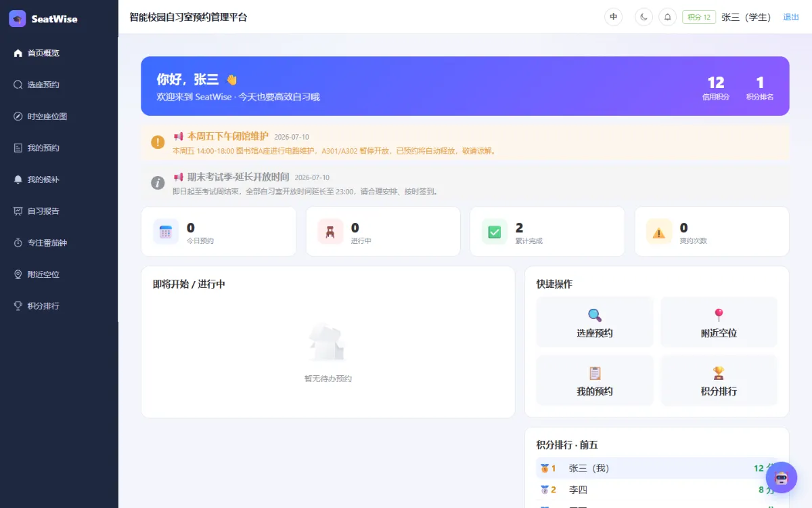The height and width of the screenshot is (508, 812).
Task: Click the 我的预约 quick action button
Action: [595, 381]
